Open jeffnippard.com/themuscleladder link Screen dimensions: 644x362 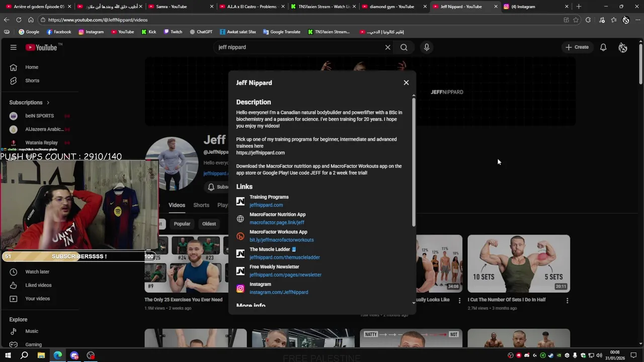click(x=284, y=257)
